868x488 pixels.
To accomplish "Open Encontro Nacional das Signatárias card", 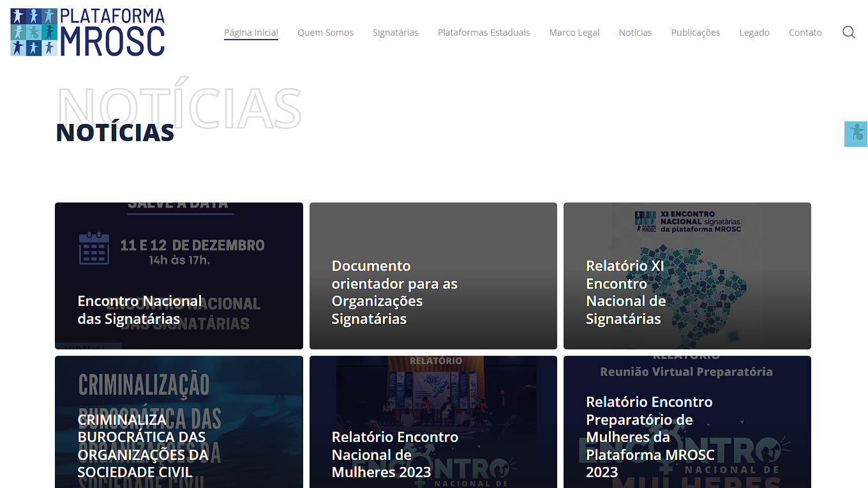I will [x=179, y=276].
